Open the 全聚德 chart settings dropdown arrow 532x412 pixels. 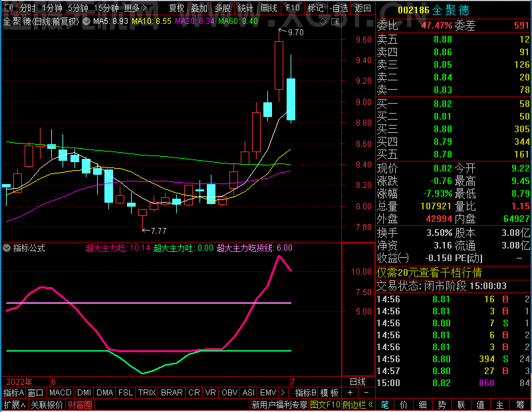[x=86, y=22]
